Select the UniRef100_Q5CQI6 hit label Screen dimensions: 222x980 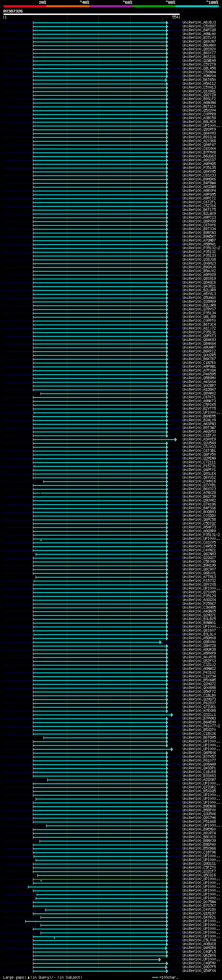tap(199, 875)
